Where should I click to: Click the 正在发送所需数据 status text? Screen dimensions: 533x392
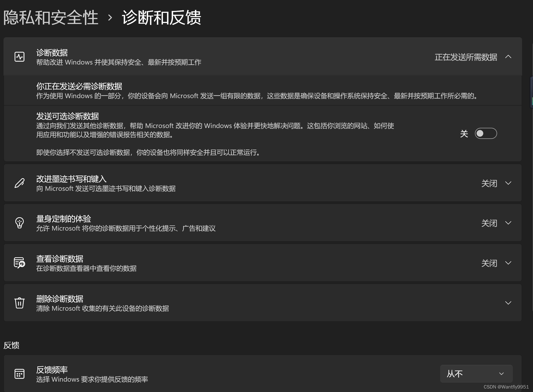pyautogui.click(x=466, y=57)
